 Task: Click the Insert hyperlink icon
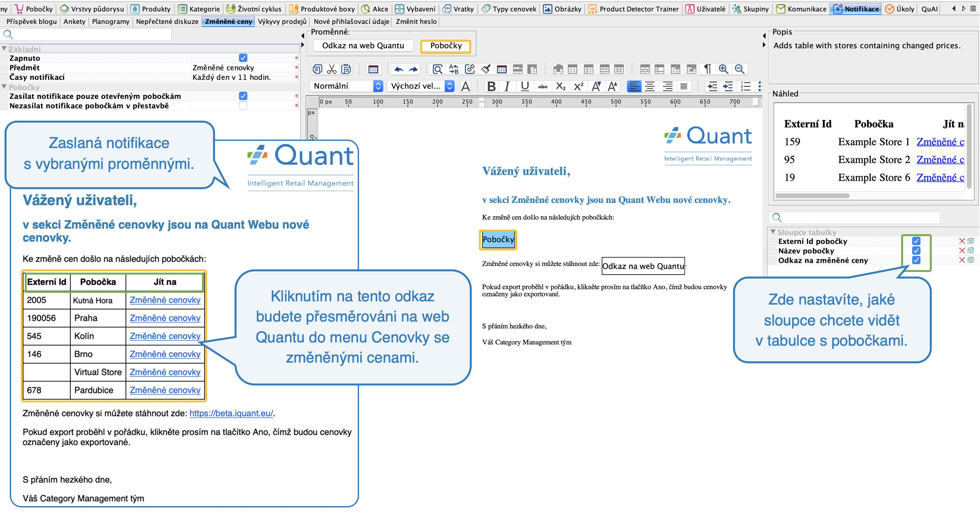point(470,69)
